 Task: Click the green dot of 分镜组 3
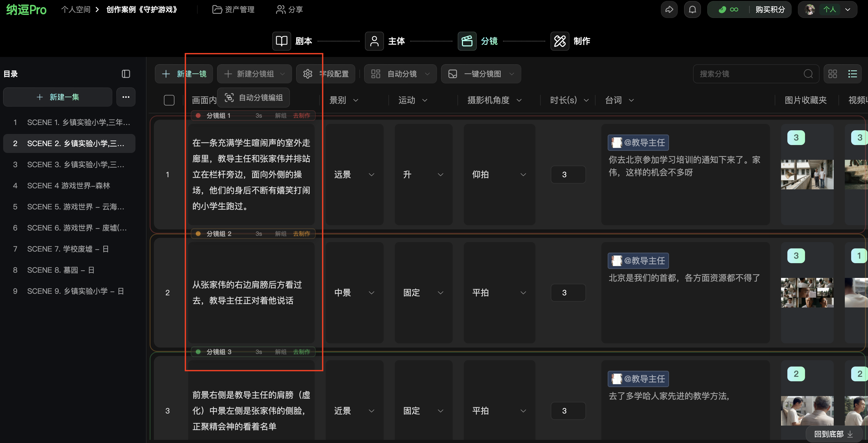point(198,352)
